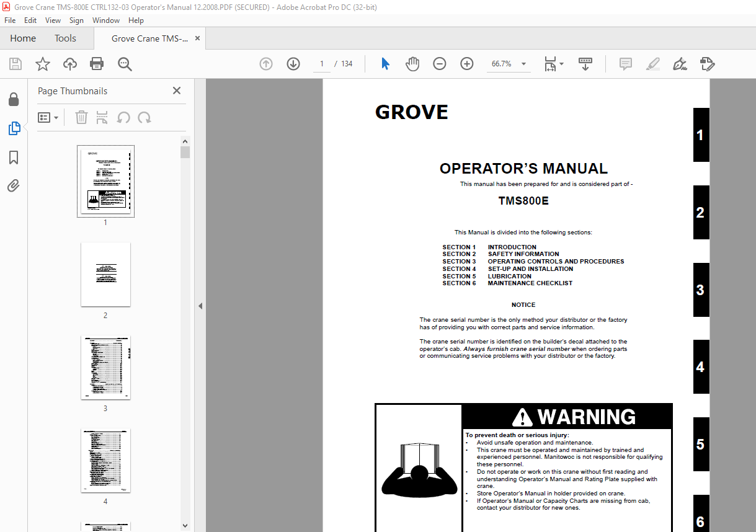Open security lock panel in sidebar

[x=14, y=99]
